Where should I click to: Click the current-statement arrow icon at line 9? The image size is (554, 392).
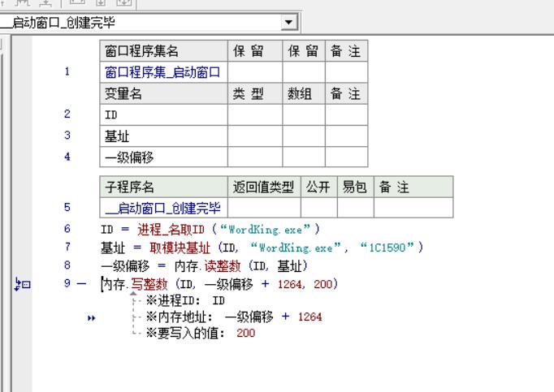(x=21, y=284)
